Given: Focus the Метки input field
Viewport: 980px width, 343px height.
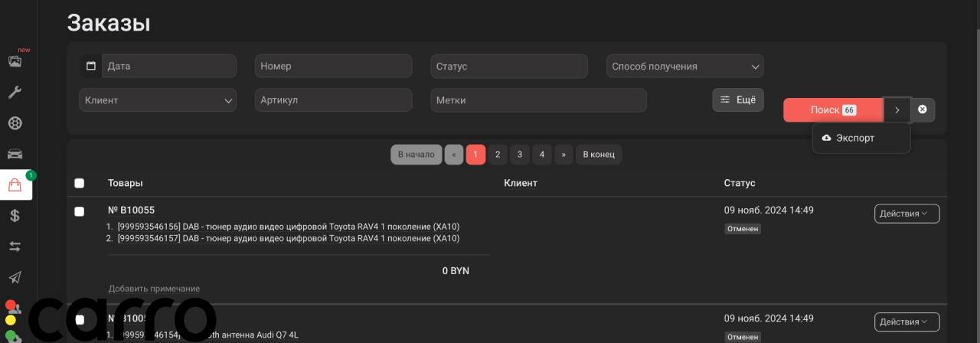Looking at the screenshot, I should click(x=538, y=100).
